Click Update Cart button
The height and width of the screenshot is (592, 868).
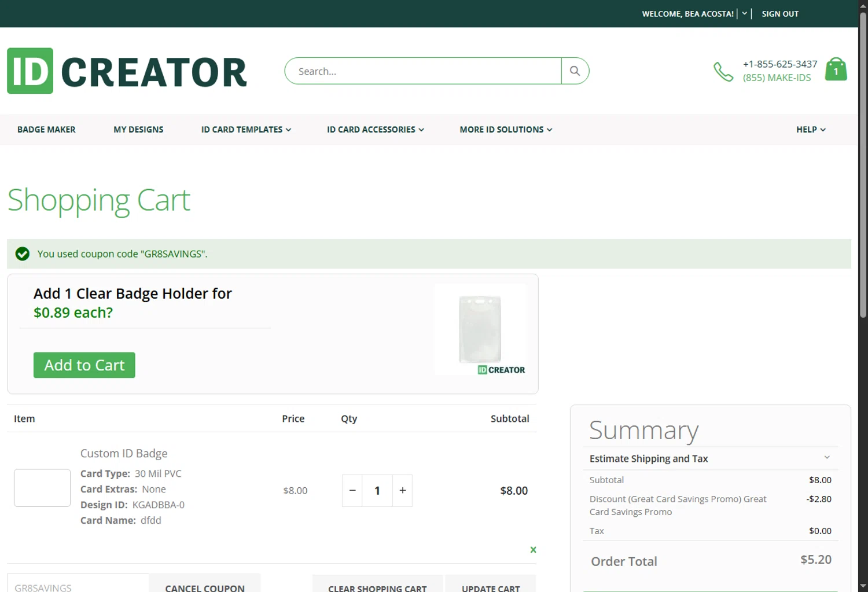coord(491,584)
